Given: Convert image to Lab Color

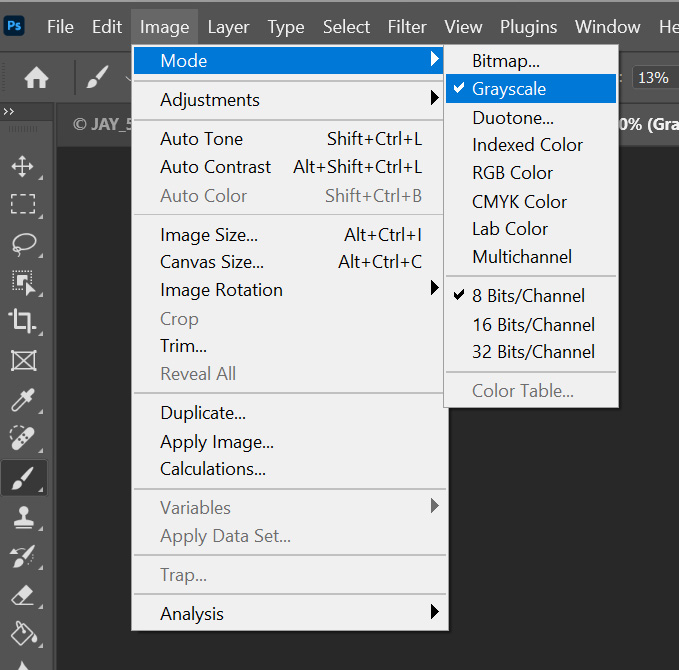Looking at the screenshot, I should [531, 229].
